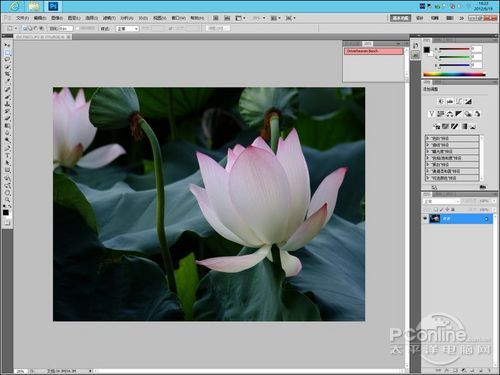500x375 pixels.
Task: Expand the Exposure (曝光度) presets row
Action: [428, 151]
